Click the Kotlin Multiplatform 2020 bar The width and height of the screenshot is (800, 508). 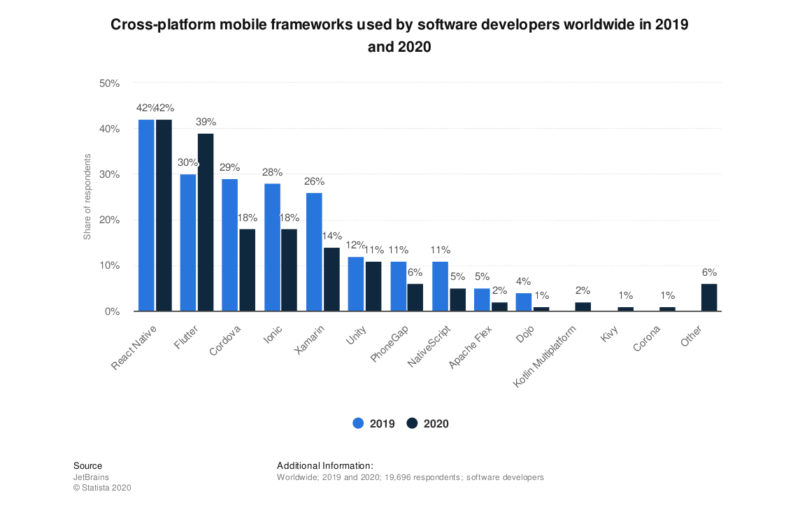coord(583,307)
